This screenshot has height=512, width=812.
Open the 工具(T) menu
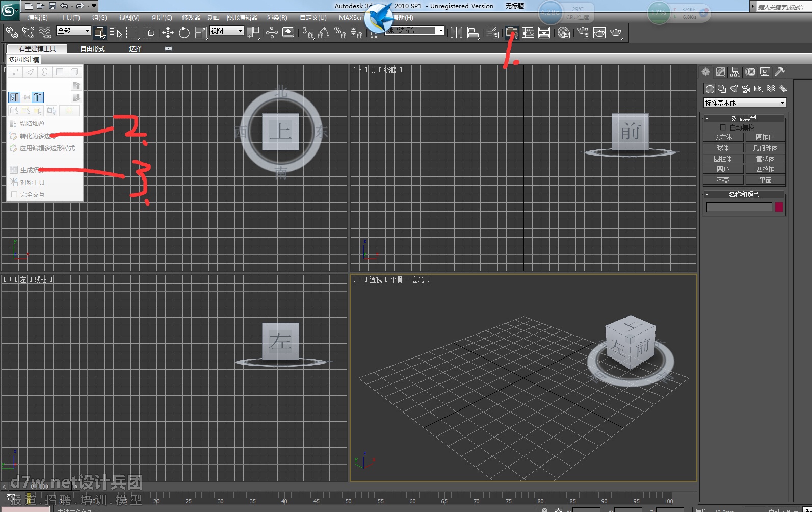(x=70, y=17)
